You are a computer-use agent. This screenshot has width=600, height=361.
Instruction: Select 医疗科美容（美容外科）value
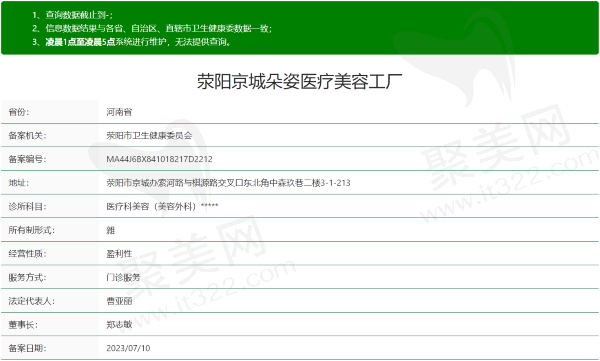[x=162, y=207]
